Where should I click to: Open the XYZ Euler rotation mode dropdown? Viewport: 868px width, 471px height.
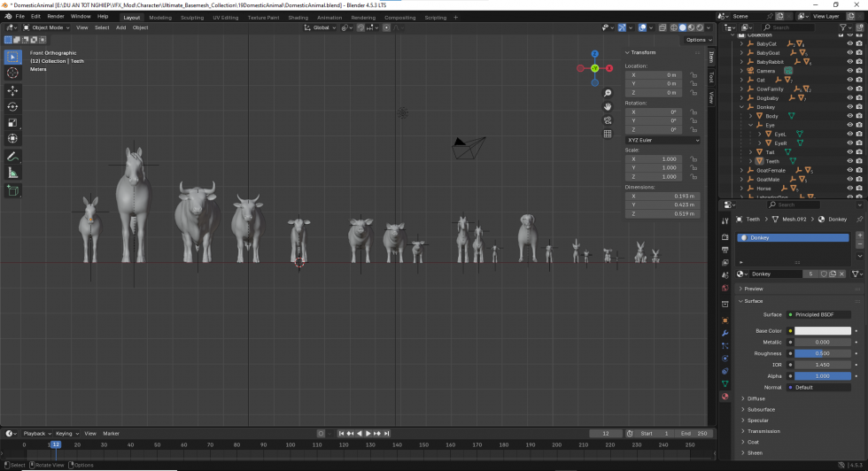click(663, 140)
